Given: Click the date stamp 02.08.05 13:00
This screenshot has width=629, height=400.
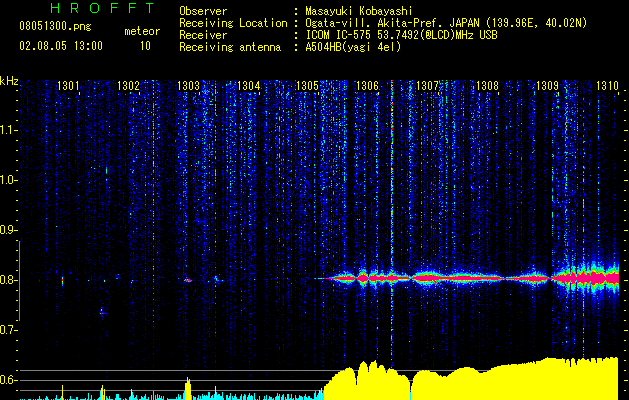Looking at the screenshot, I should pyautogui.click(x=61, y=46).
